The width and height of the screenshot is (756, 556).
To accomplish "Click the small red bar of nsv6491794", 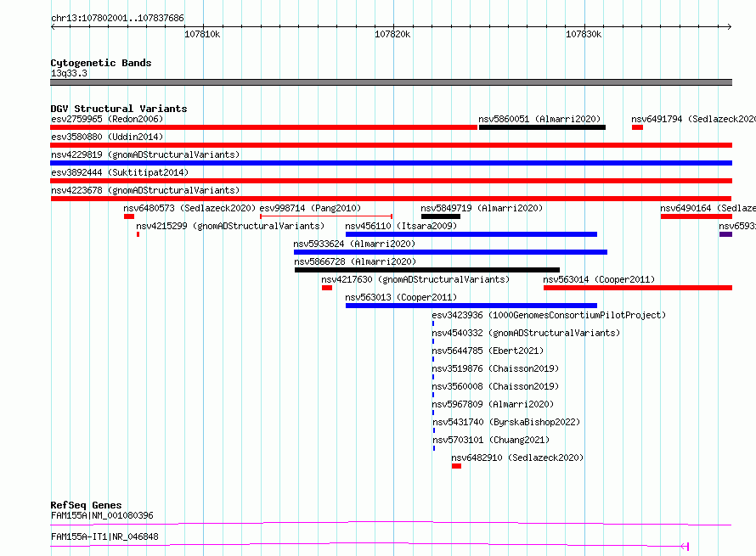I will pyautogui.click(x=637, y=127).
